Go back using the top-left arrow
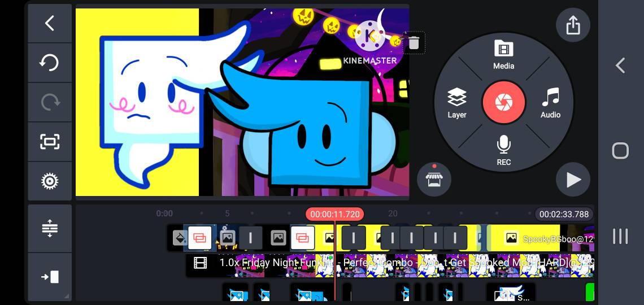The height and width of the screenshot is (305, 644). tap(50, 23)
